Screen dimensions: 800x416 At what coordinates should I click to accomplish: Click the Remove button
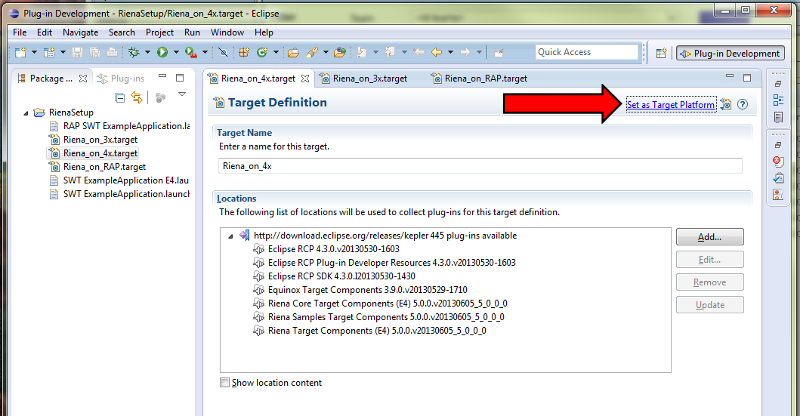point(710,282)
